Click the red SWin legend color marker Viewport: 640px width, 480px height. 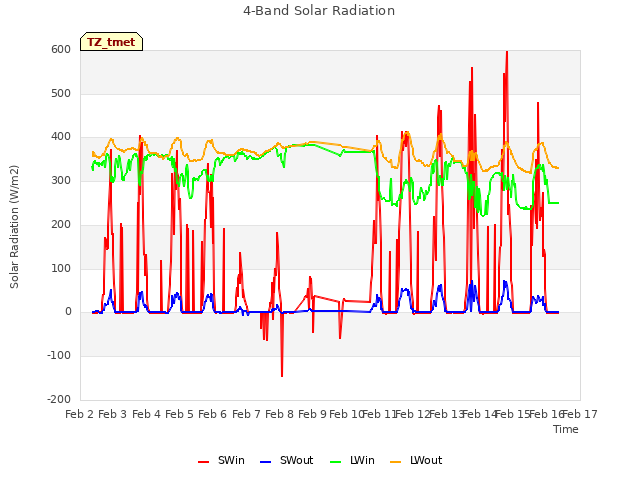click(x=203, y=462)
